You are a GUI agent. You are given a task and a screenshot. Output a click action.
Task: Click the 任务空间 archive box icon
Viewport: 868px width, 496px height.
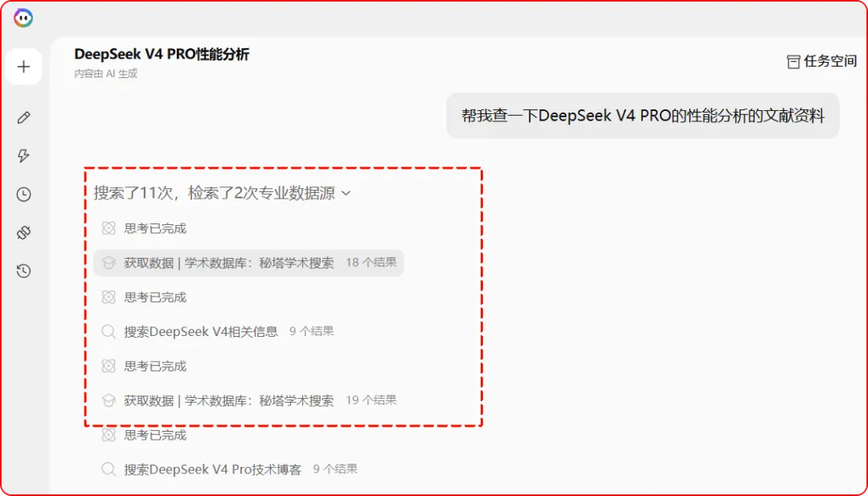tap(793, 62)
